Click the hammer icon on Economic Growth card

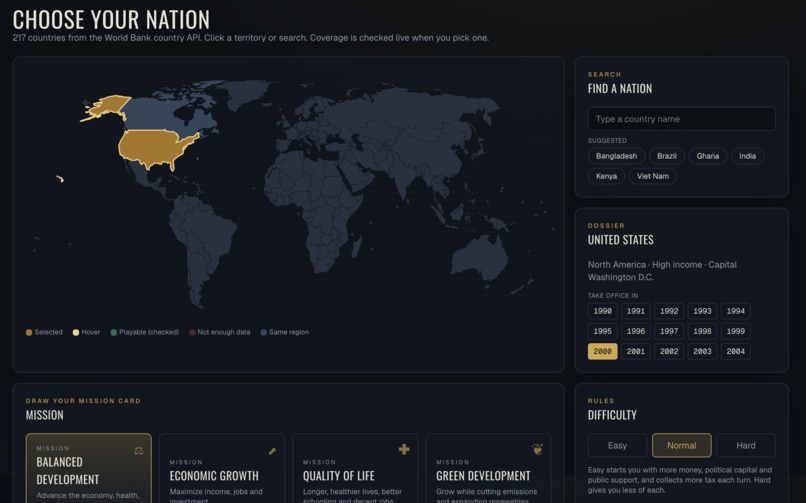pos(272,451)
